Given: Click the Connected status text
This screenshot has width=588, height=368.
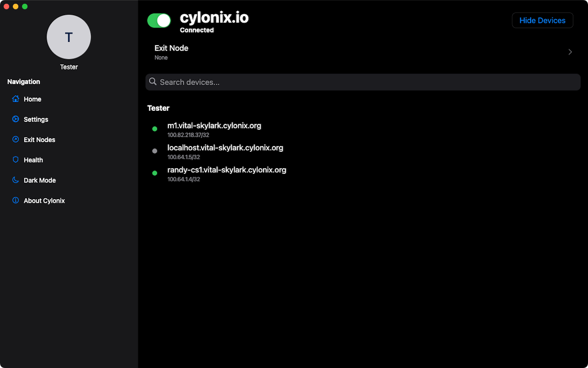Looking at the screenshot, I should (x=197, y=30).
